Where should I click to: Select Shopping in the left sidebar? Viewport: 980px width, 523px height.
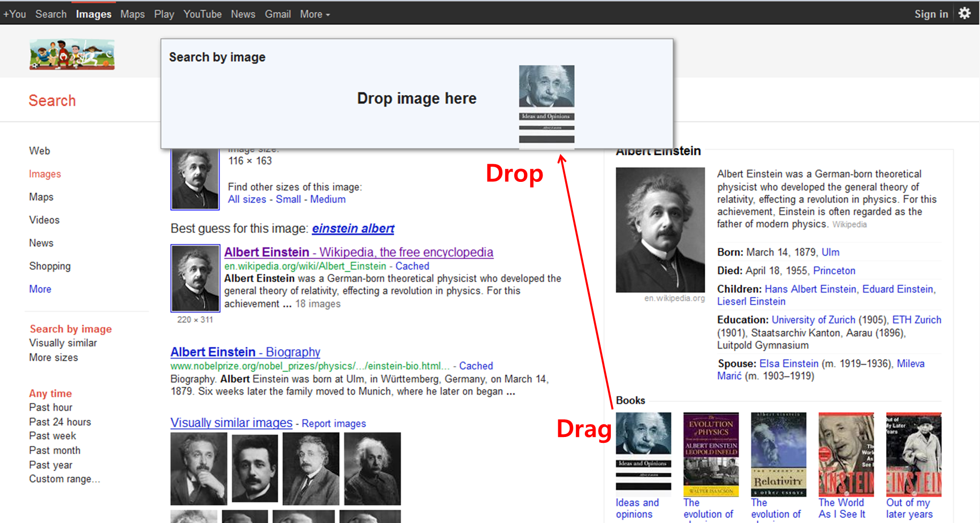pyautogui.click(x=50, y=266)
